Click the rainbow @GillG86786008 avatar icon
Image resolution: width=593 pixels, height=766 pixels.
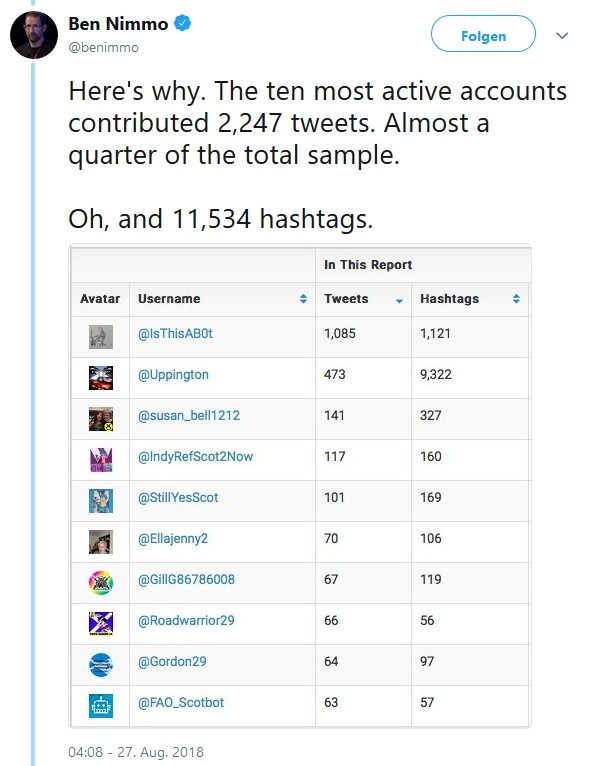pyautogui.click(x=101, y=583)
